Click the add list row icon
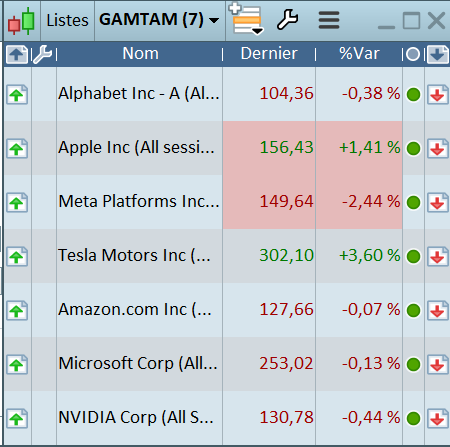 click(x=245, y=18)
